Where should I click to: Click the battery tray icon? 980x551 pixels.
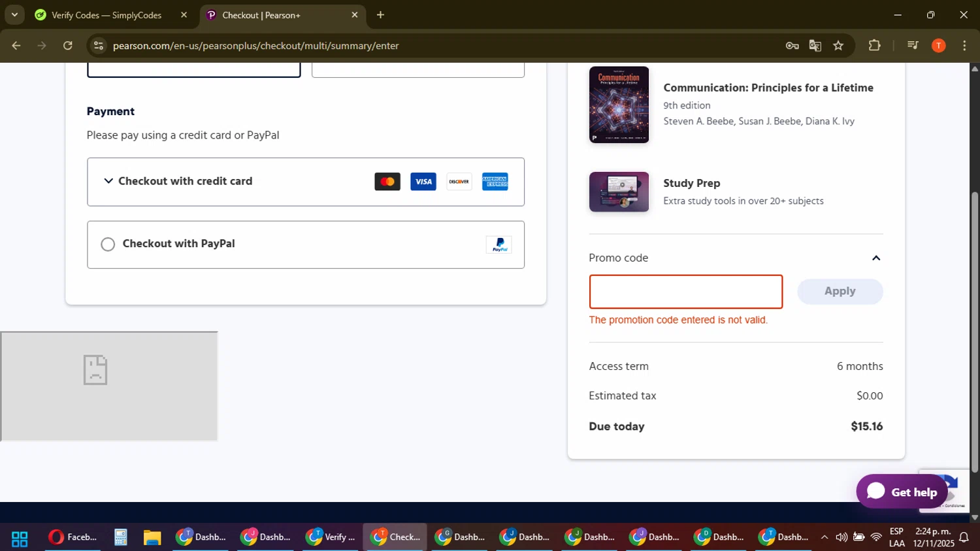click(x=859, y=537)
